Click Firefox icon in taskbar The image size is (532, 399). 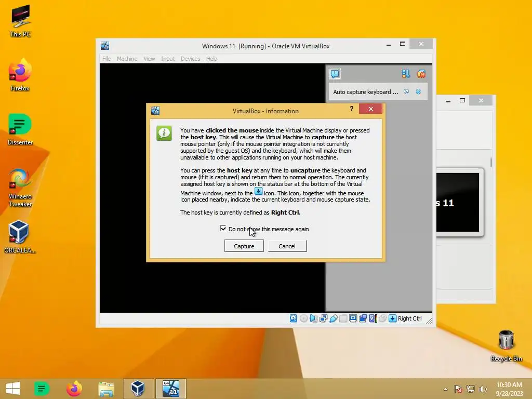click(74, 389)
